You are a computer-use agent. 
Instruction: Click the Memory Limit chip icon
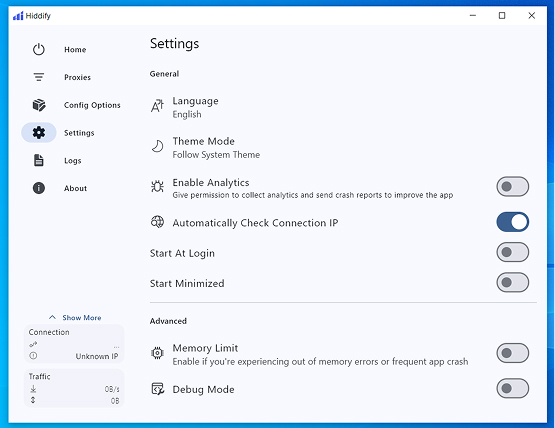pyautogui.click(x=158, y=353)
